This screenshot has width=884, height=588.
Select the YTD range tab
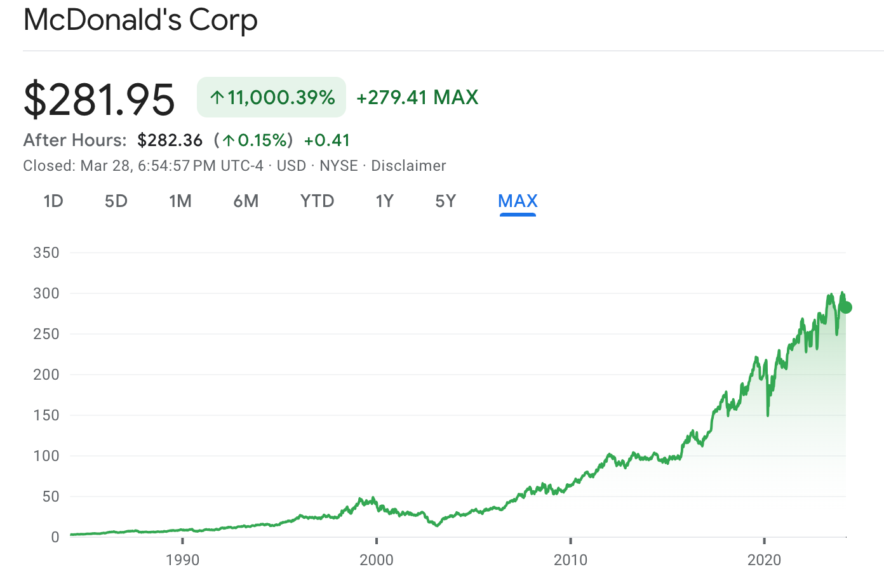[x=317, y=201]
